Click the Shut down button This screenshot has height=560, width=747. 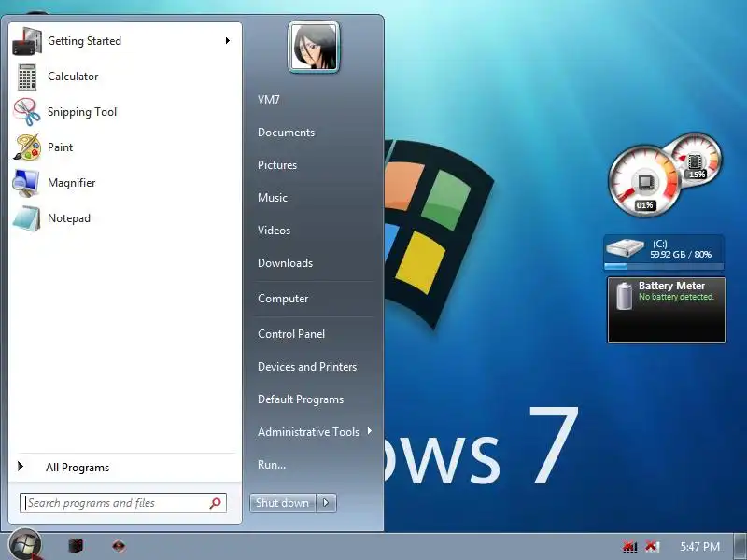pos(283,503)
